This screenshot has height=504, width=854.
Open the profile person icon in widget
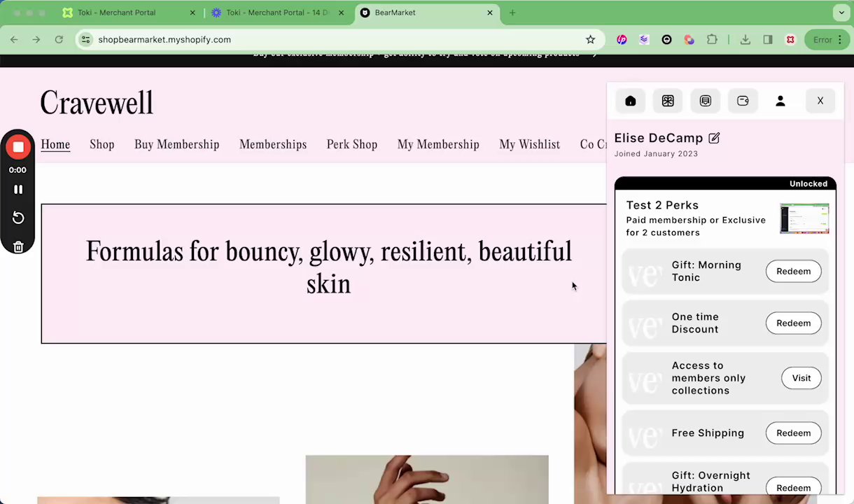(780, 101)
